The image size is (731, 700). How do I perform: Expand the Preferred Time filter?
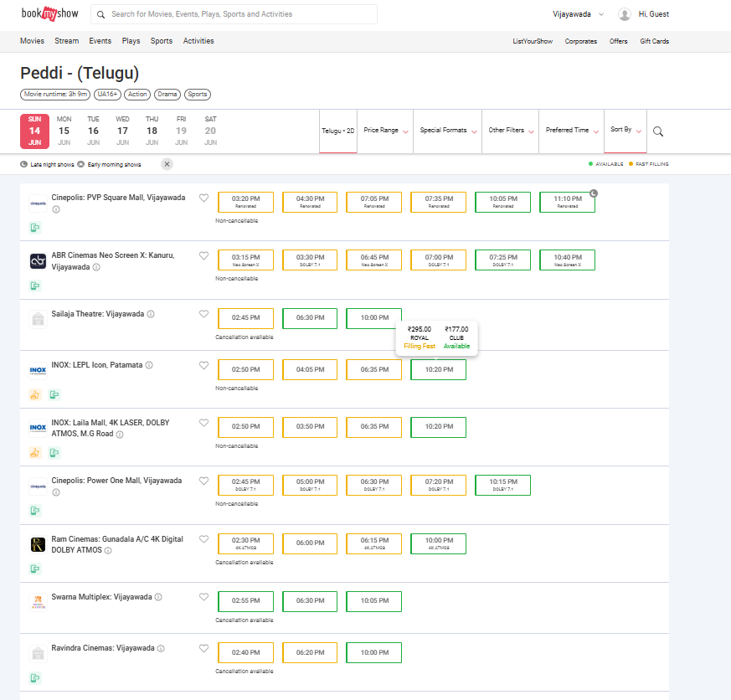[572, 131]
